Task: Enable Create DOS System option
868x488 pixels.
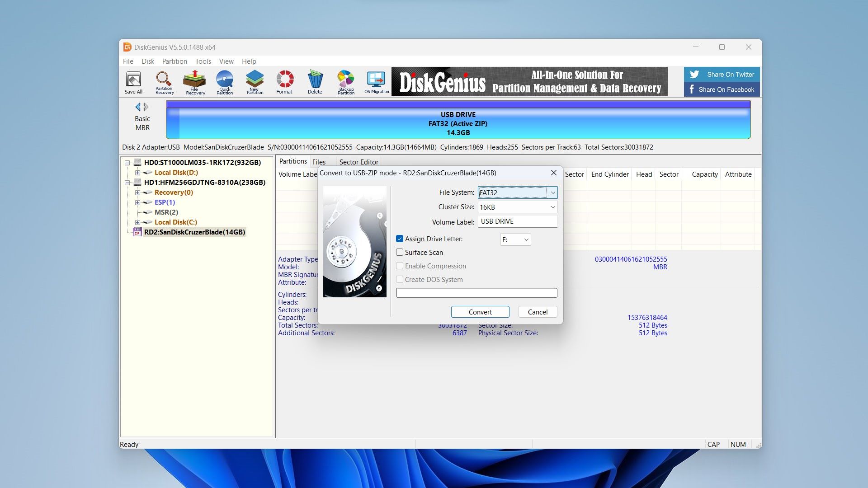Action: click(x=400, y=279)
